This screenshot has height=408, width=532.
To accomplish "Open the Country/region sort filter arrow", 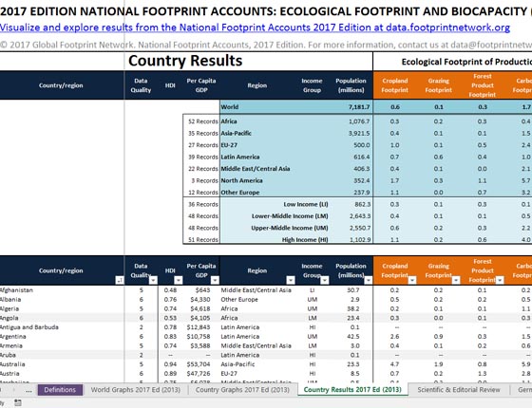I will [120, 280].
